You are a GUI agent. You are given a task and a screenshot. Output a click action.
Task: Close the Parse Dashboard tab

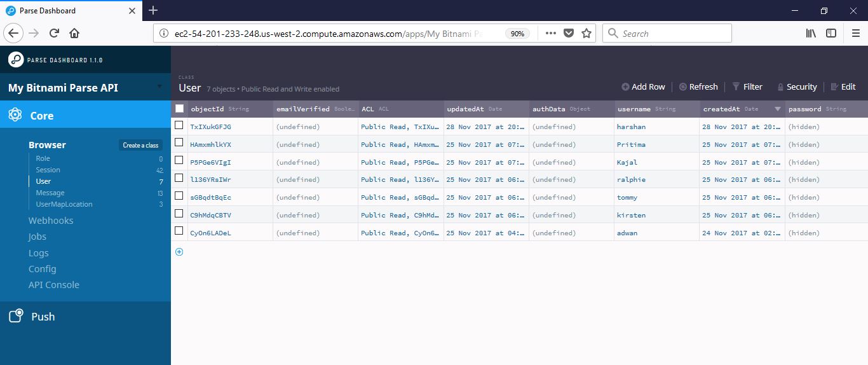(x=132, y=11)
